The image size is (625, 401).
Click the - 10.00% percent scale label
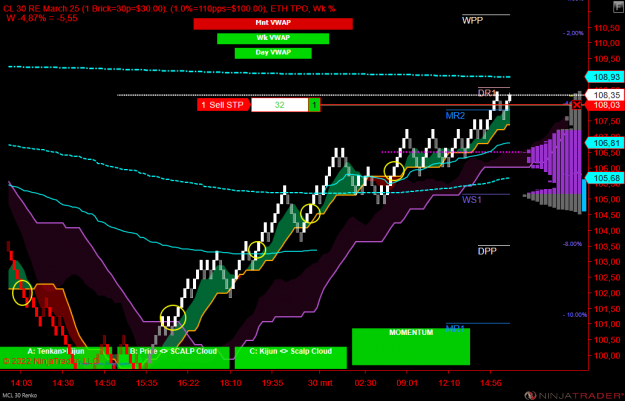pyautogui.click(x=575, y=315)
